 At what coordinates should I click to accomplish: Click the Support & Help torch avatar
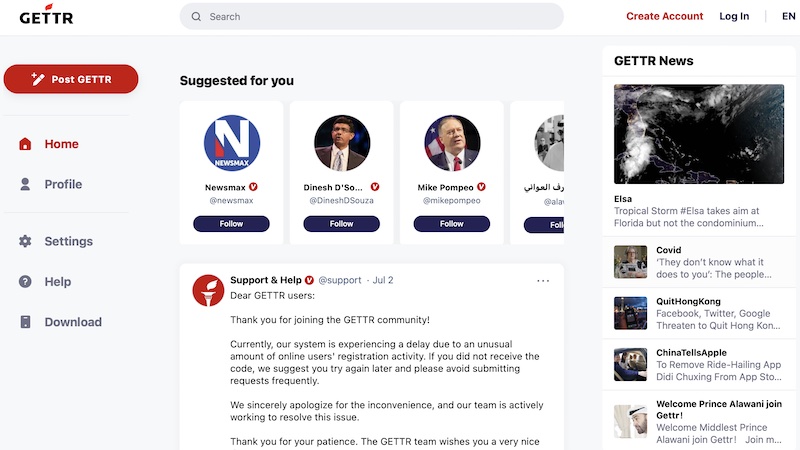[x=208, y=290]
